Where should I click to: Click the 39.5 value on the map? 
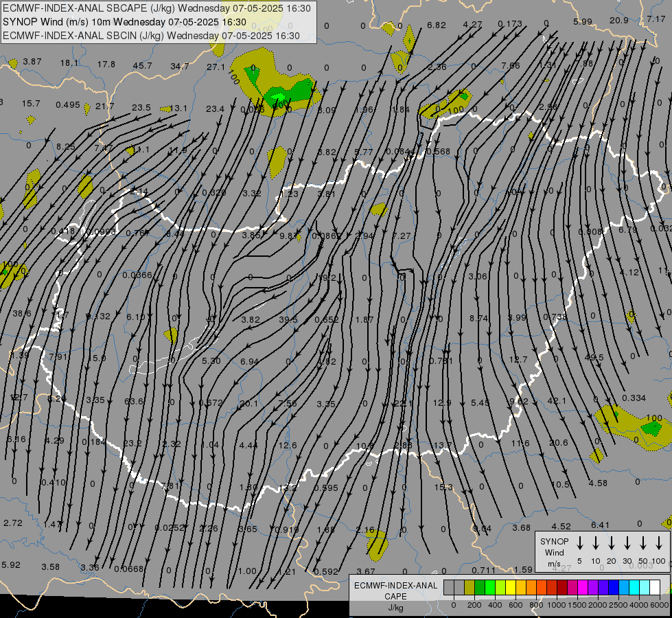[288, 319]
